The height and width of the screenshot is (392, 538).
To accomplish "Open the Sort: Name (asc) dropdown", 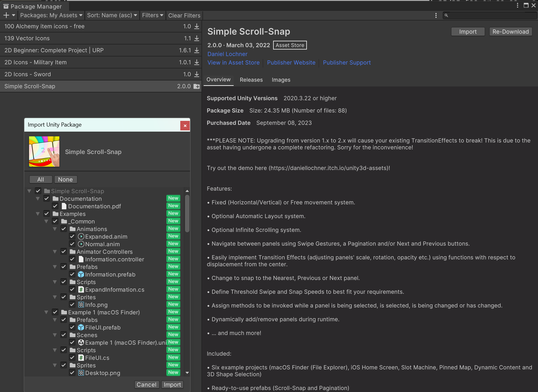I will (x=112, y=15).
